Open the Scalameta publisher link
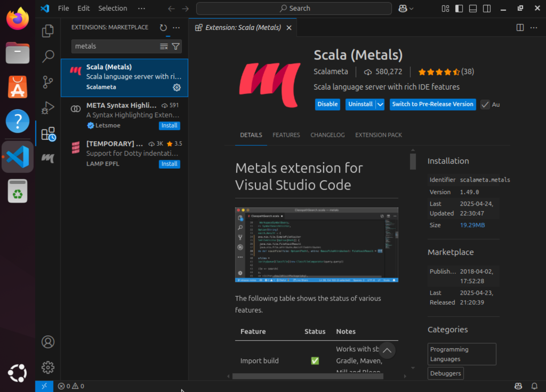Image resolution: width=546 pixels, height=392 pixels. (331, 72)
